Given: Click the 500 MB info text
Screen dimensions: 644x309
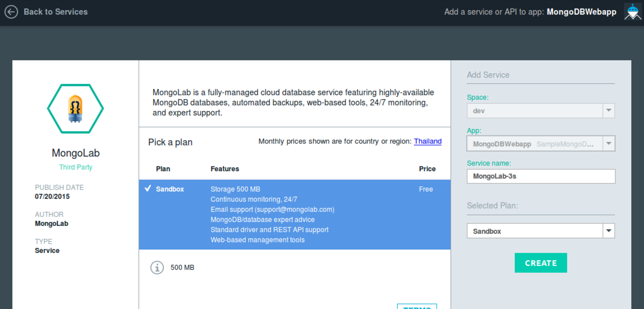Looking at the screenshot, I should pyautogui.click(x=182, y=268).
